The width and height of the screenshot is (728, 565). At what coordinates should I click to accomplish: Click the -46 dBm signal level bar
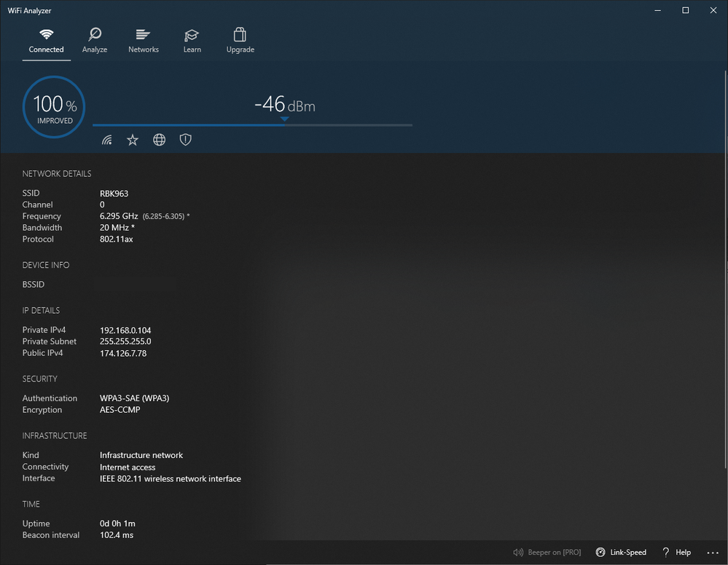(253, 125)
